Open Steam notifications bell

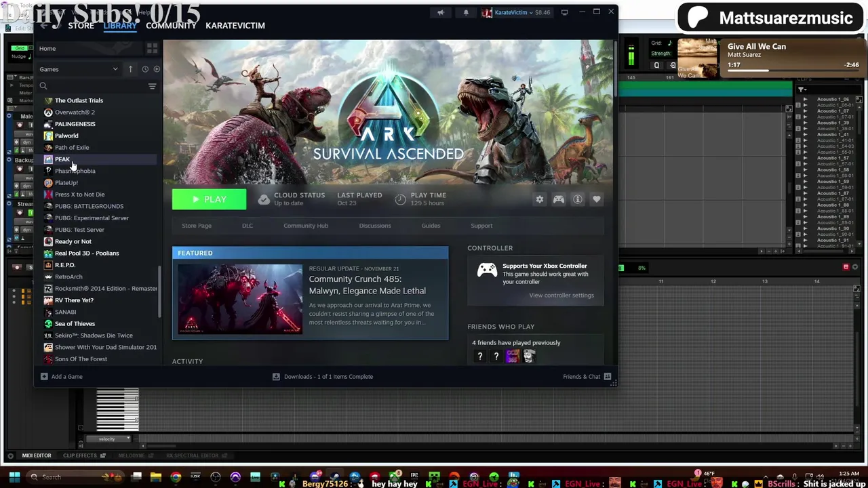click(466, 12)
